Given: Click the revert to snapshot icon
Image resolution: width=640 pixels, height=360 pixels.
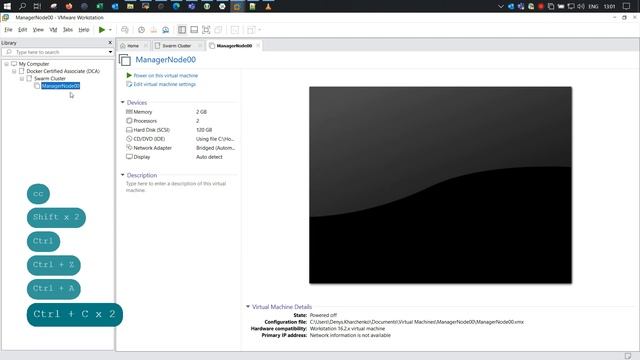Looking at the screenshot, I should click(x=153, y=30).
